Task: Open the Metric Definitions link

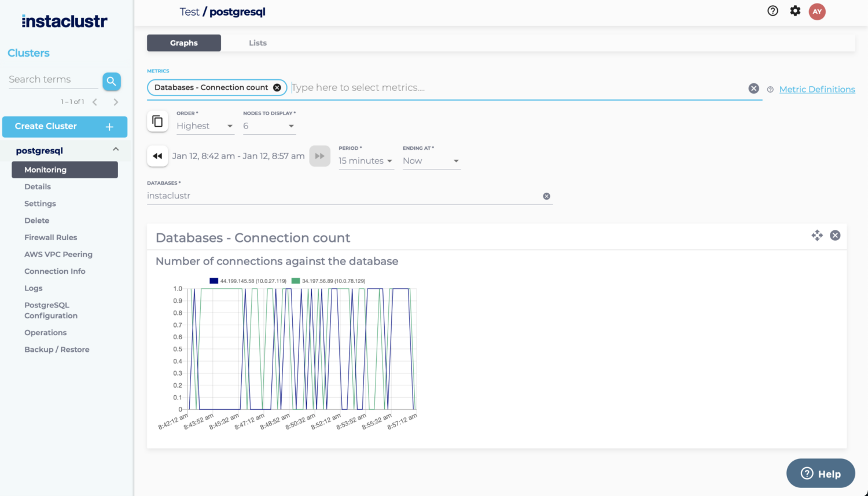Action: pyautogui.click(x=817, y=89)
